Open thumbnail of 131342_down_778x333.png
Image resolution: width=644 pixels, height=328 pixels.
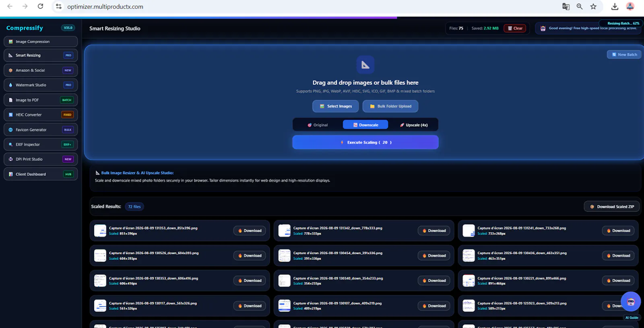click(285, 230)
